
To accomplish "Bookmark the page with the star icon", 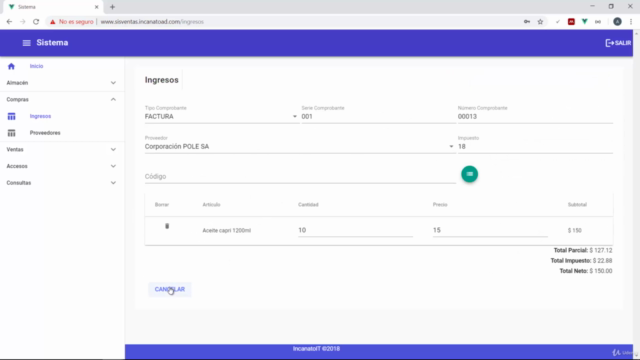I will (540, 22).
